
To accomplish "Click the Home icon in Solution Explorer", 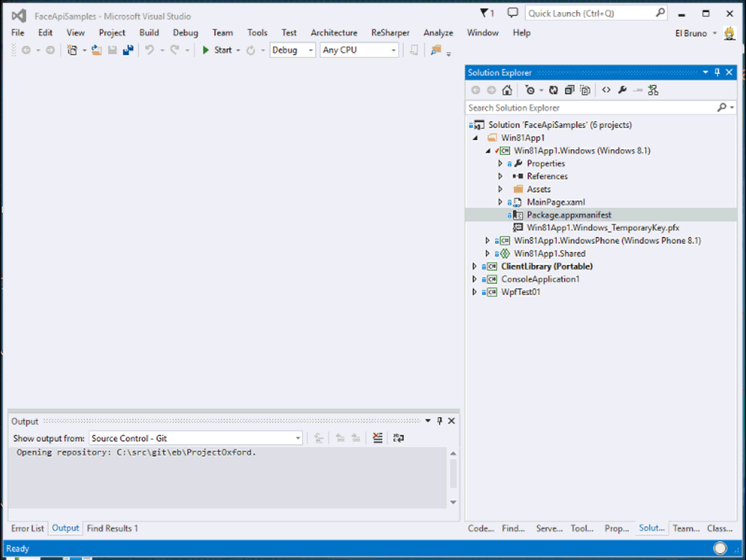I will coord(507,90).
